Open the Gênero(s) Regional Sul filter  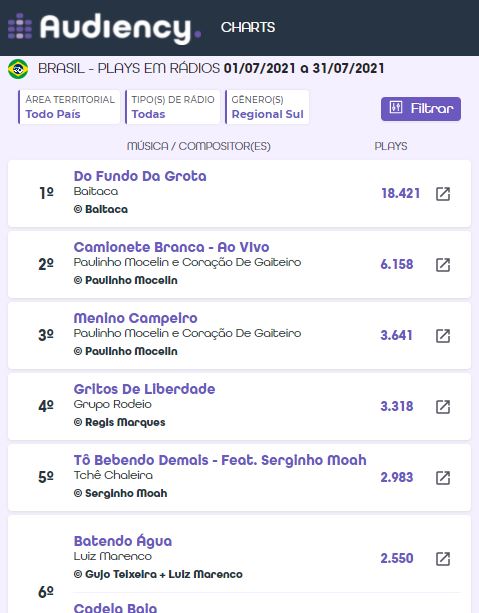(x=267, y=107)
